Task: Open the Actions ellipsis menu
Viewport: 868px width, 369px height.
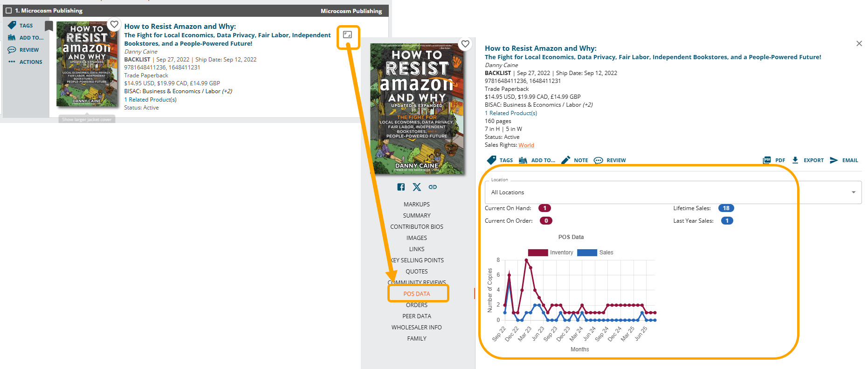Action: [12, 62]
